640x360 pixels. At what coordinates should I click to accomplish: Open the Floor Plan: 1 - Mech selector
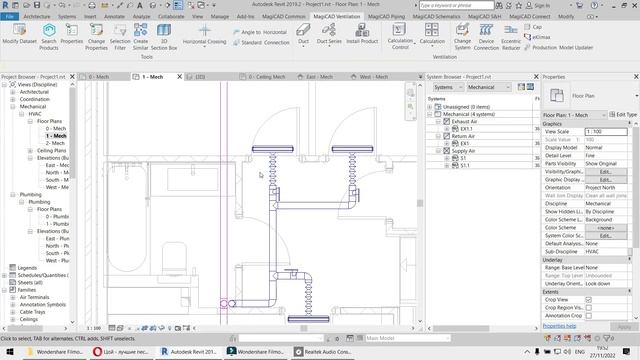574,115
